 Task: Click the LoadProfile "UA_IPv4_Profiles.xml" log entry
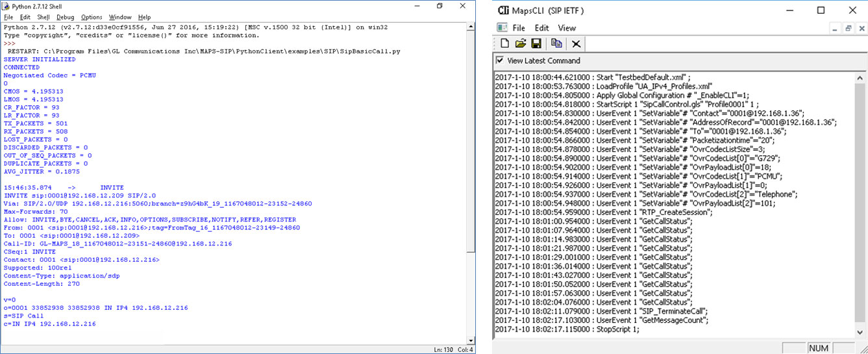[x=604, y=85]
